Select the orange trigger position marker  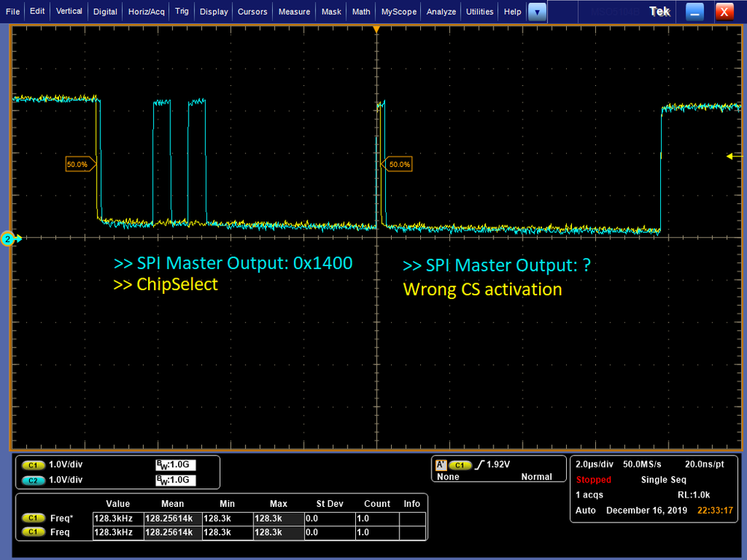click(x=376, y=29)
